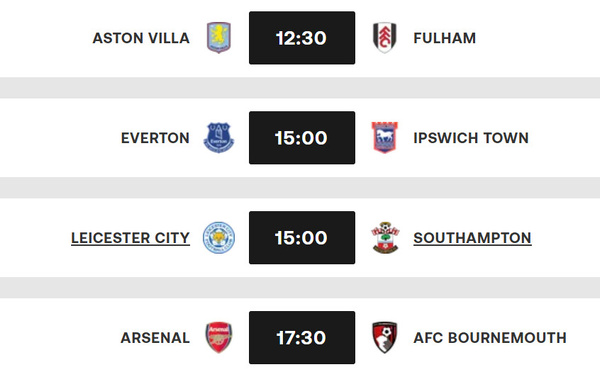600x372 pixels.
Task: Open the Southampton team link
Action: [472, 238]
